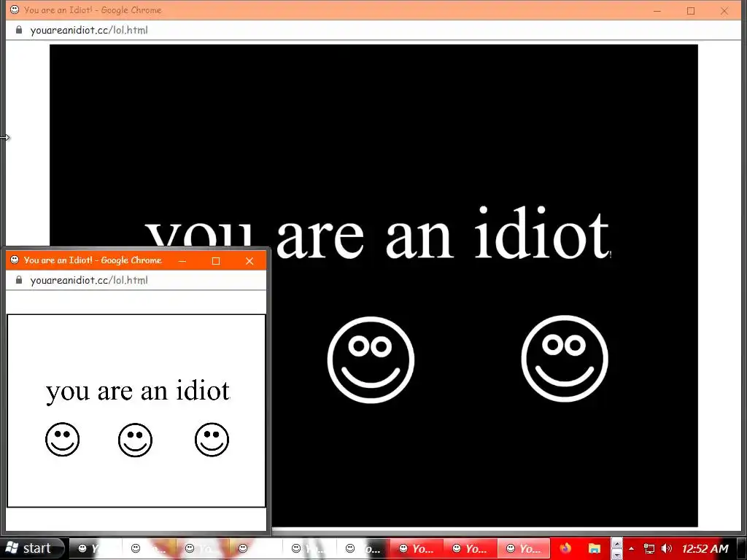Minimize the small front Chrome window
747x560 pixels.
(x=182, y=260)
